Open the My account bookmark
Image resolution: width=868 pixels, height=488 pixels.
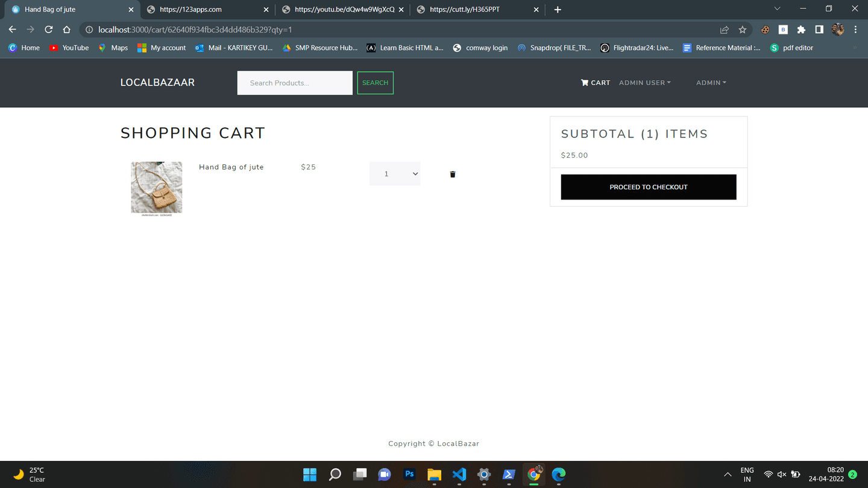(162, 48)
